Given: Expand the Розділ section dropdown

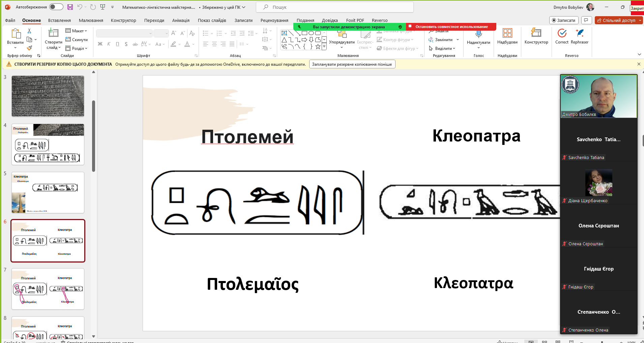Looking at the screenshot, I should coord(76,48).
